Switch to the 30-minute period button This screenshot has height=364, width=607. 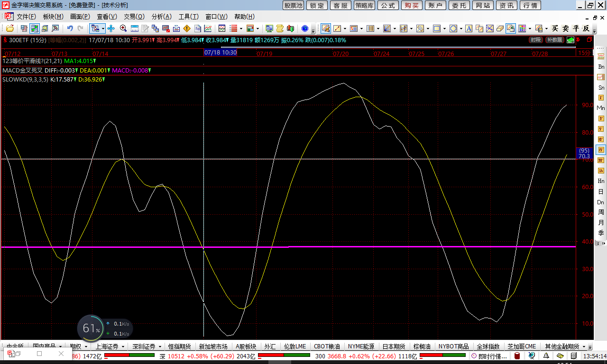pyautogui.click(x=601, y=160)
